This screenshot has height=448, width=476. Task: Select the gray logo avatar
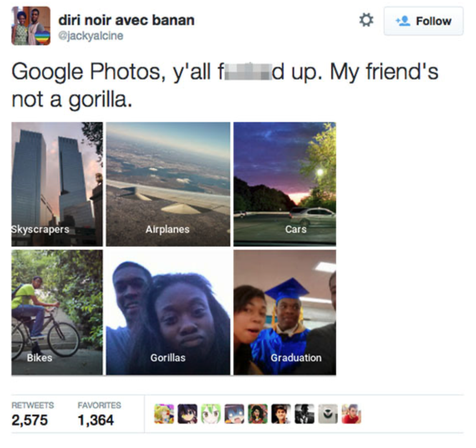pos(328,414)
